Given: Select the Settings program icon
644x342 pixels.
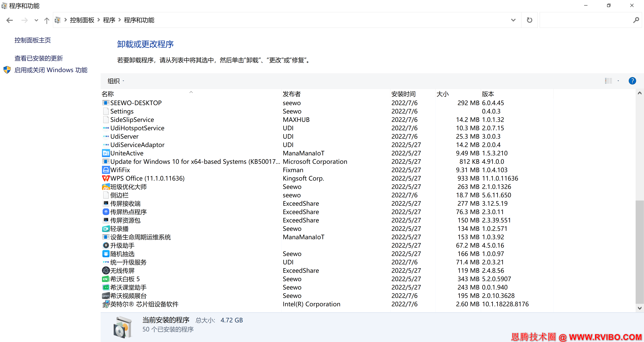Looking at the screenshot, I should point(106,111).
